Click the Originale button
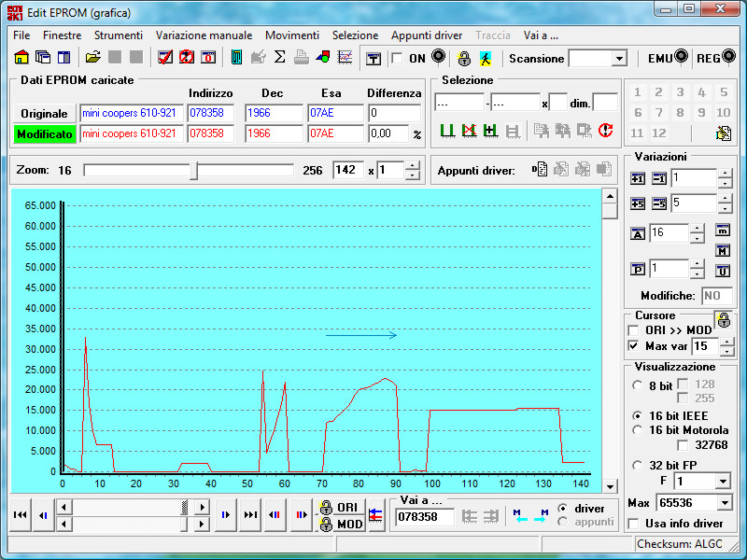 44,113
